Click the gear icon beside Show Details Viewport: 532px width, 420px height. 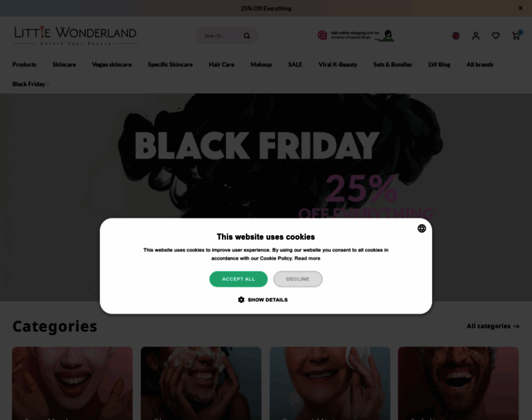coord(241,300)
